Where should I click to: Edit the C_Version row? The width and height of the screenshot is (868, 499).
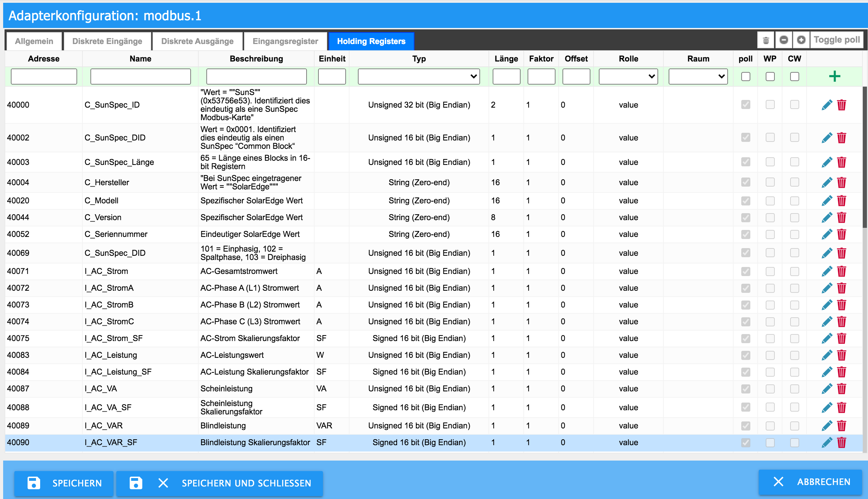point(827,217)
